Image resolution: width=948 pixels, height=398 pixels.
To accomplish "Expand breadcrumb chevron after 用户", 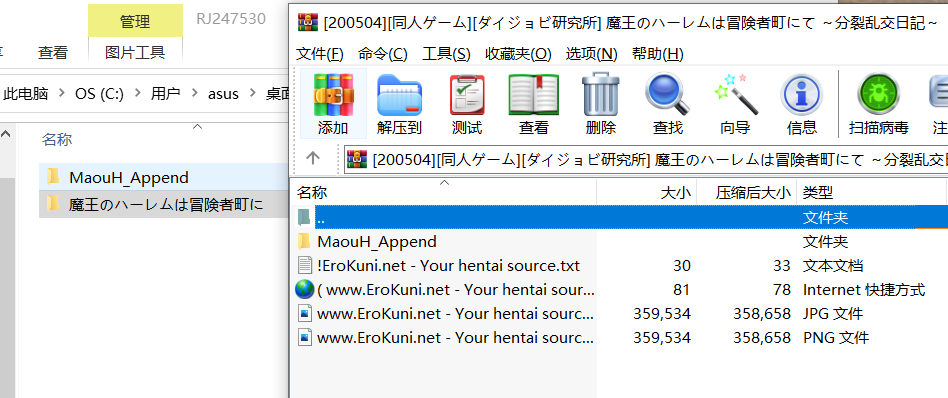I will (x=195, y=94).
